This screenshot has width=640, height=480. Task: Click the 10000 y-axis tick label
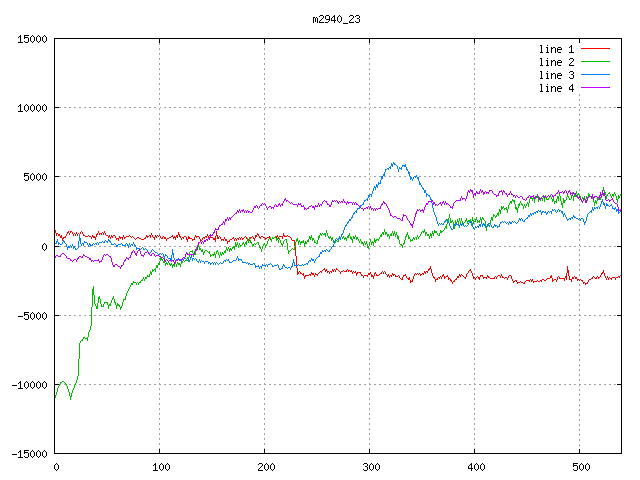pyautogui.click(x=31, y=108)
